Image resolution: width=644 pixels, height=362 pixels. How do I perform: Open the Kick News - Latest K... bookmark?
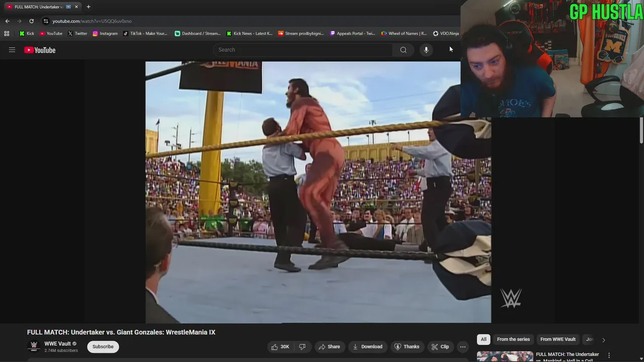tap(250, 34)
